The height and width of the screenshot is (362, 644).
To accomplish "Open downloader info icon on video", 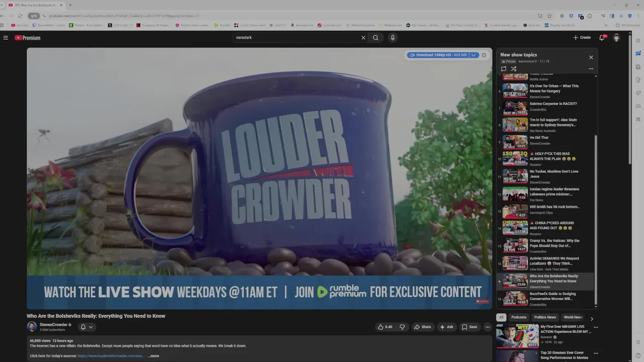I will [484, 55].
